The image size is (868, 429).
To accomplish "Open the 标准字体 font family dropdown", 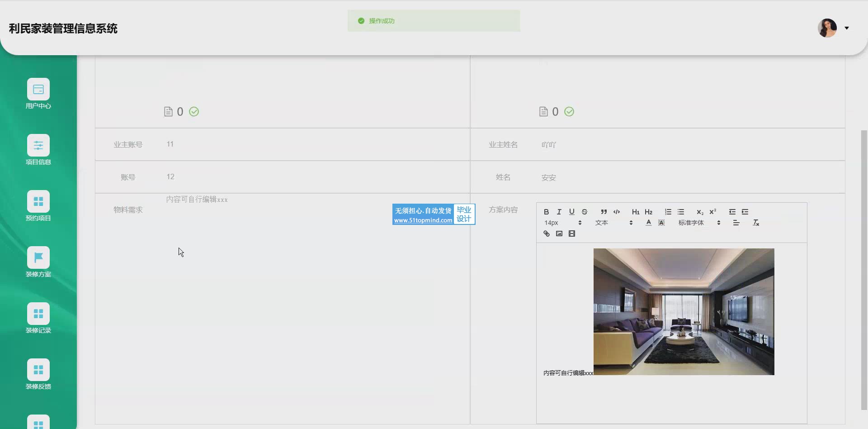I will [x=699, y=223].
